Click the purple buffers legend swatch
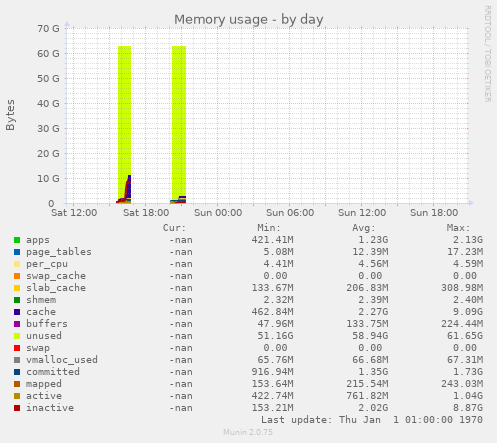Viewport: 497px width, 443px height. pyautogui.click(x=17, y=324)
